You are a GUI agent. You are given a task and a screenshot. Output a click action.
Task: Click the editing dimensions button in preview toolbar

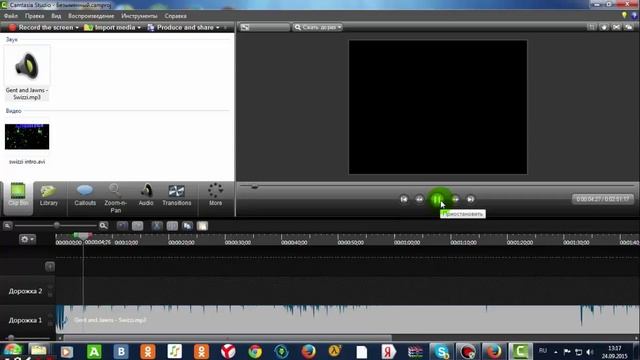pos(264,27)
